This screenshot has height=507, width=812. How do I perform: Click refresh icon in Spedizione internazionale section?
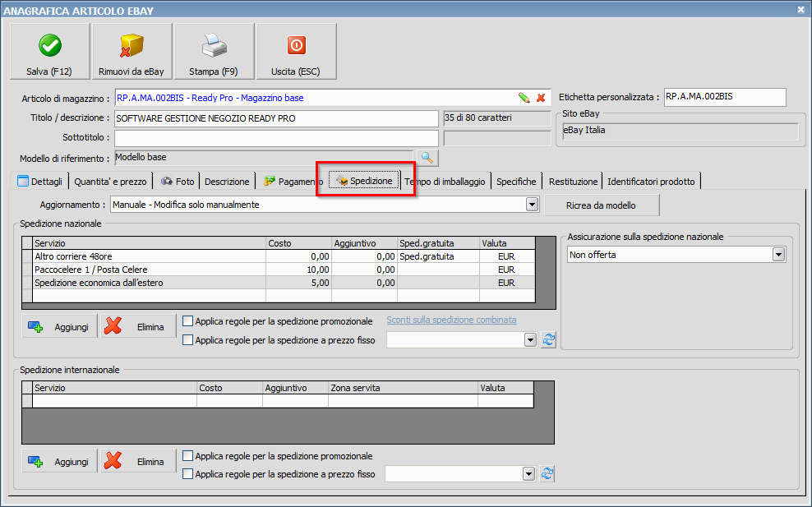click(x=548, y=473)
